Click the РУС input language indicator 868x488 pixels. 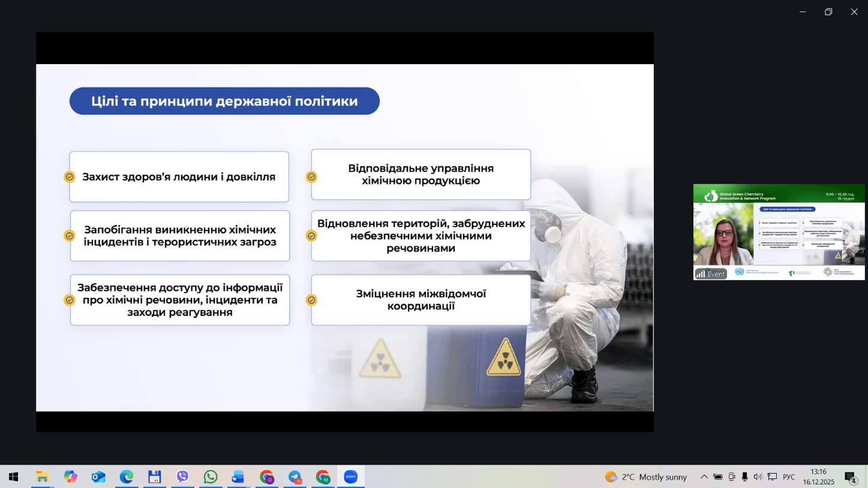[789, 477]
